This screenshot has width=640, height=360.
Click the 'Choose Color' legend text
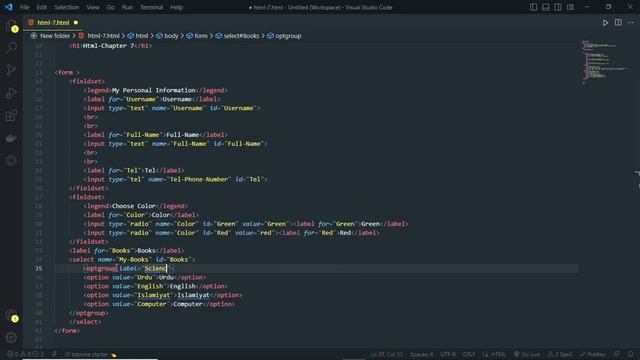point(133,206)
